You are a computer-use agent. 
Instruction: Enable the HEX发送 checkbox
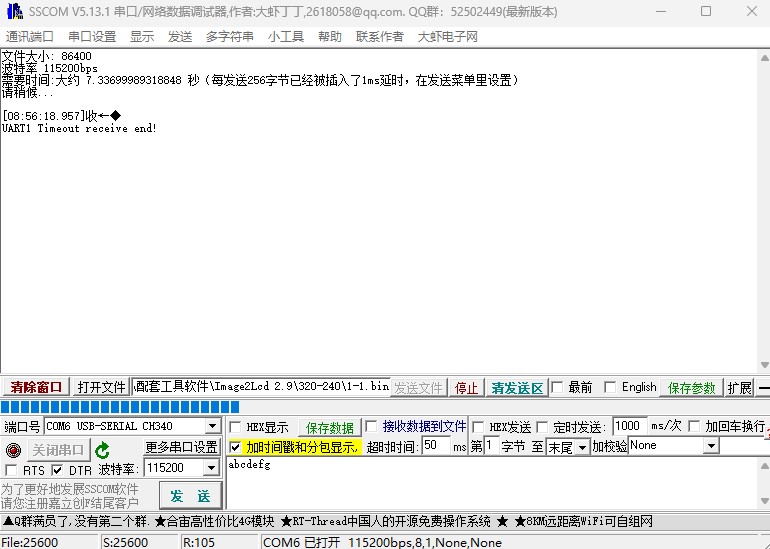[478, 427]
